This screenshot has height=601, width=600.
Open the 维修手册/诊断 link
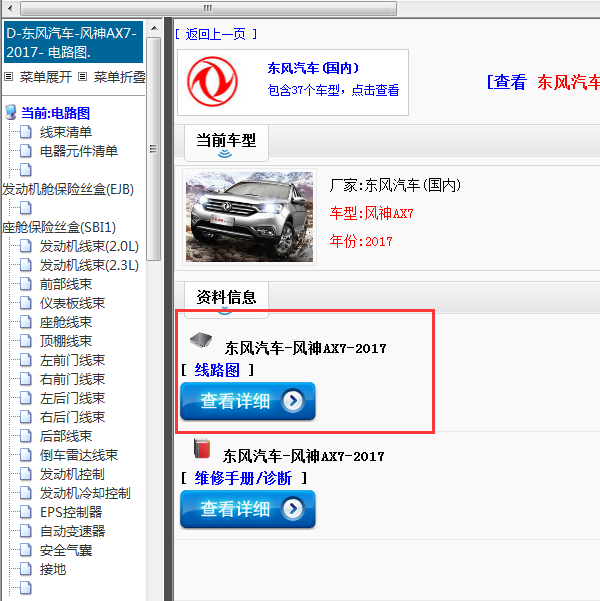pos(243,478)
